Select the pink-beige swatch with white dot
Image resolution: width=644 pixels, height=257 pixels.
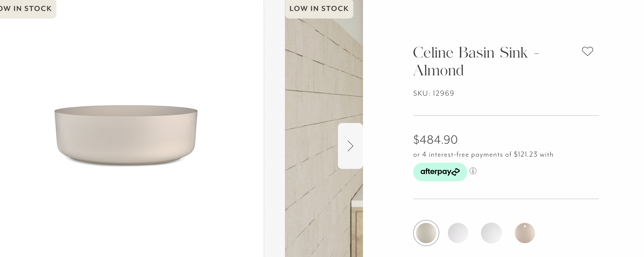[x=525, y=233]
